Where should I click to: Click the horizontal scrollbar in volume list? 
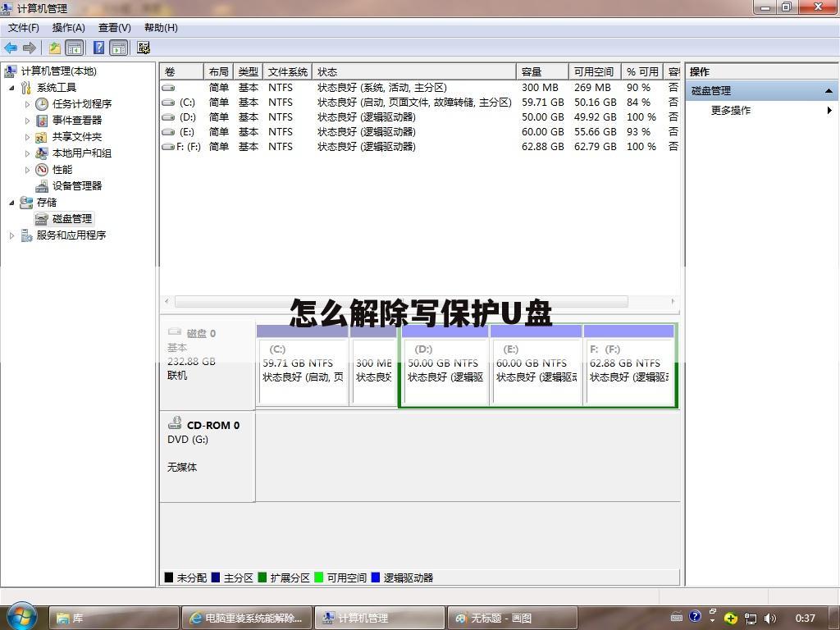click(401, 302)
